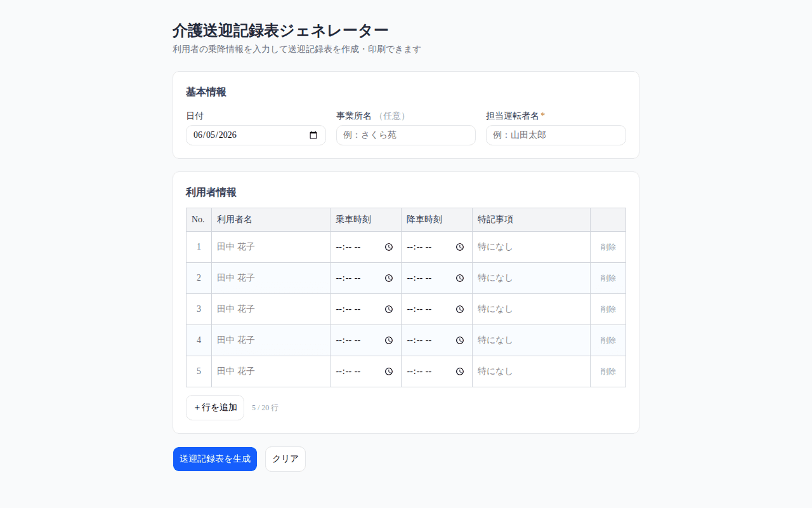Open the calendar picker in date field
The width and height of the screenshot is (812, 508).
(313, 135)
